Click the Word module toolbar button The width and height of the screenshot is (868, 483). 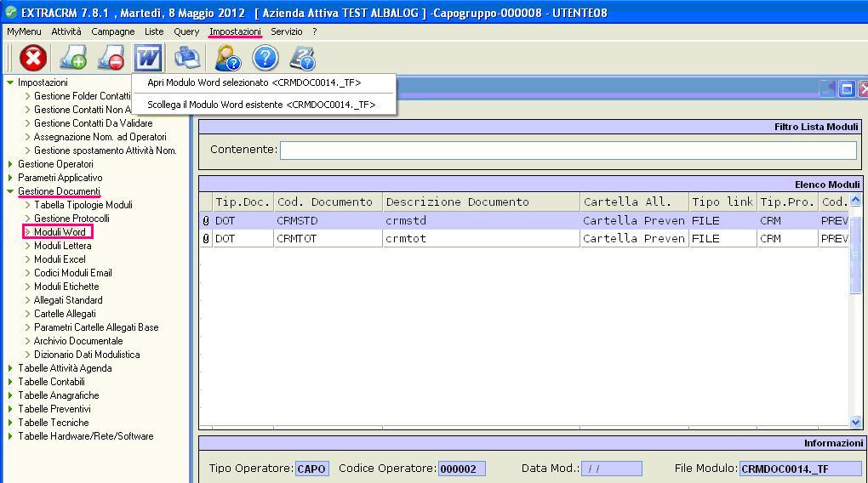tap(148, 58)
